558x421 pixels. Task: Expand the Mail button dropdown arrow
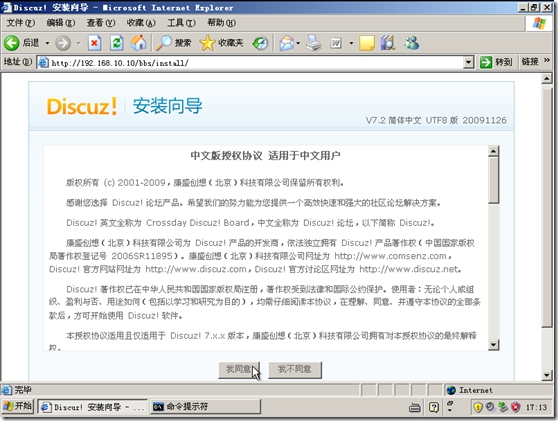point(298,43)
